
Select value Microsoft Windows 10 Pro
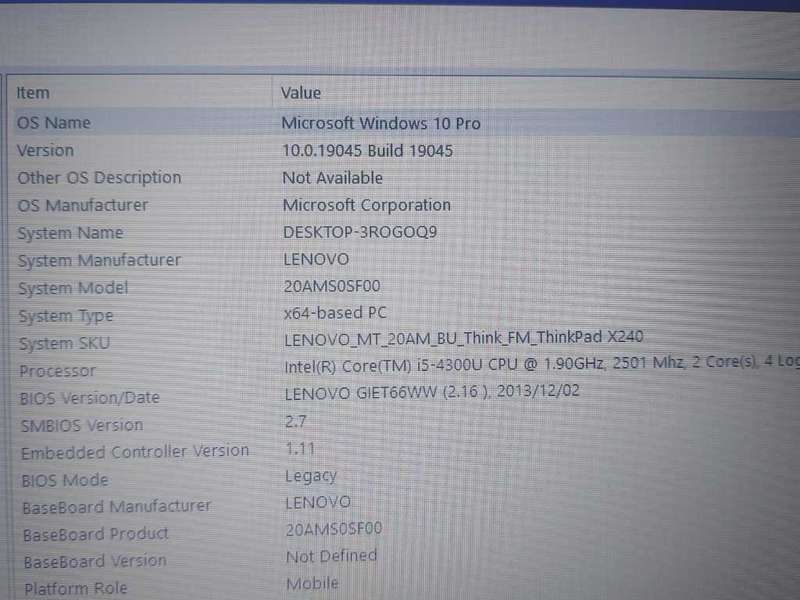pyautogui.click(x=381, y=123)
